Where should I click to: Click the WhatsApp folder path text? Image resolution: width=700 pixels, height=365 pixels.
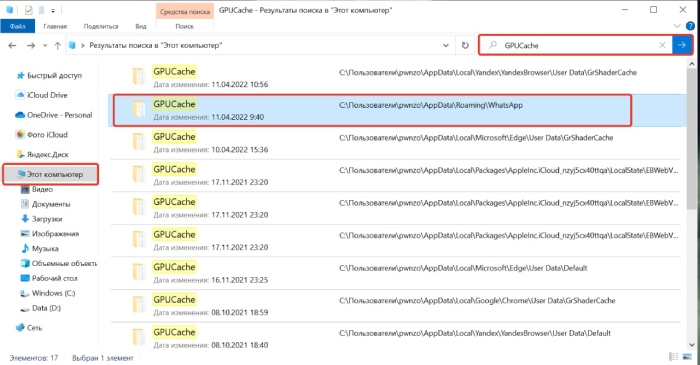coord(431,105)
